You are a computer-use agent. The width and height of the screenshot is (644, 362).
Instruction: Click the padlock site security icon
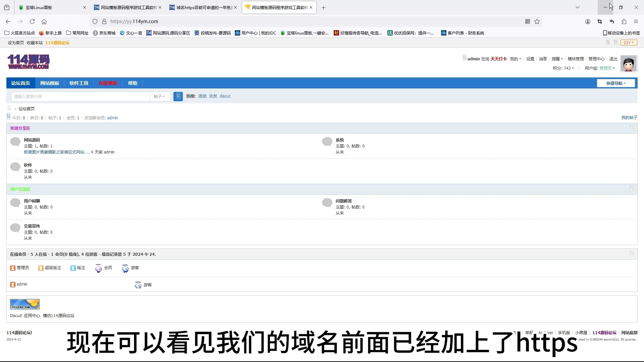[x=104, y=21]
